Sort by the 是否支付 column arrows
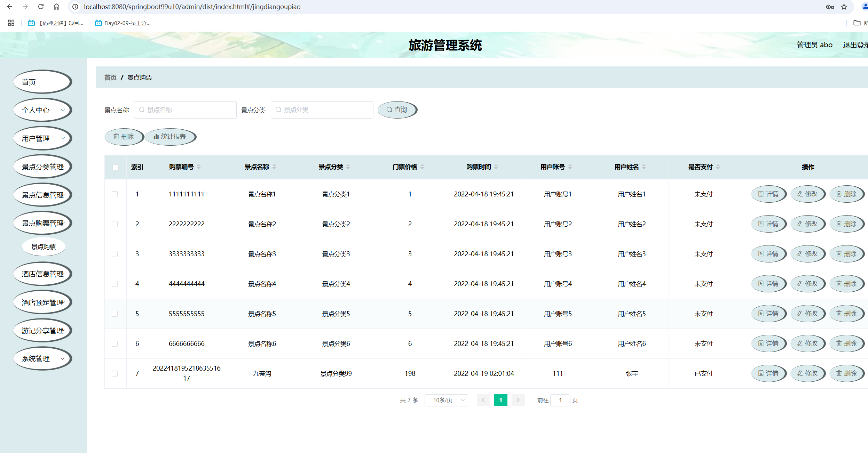The image size is (868, 453). click(718, 167)
